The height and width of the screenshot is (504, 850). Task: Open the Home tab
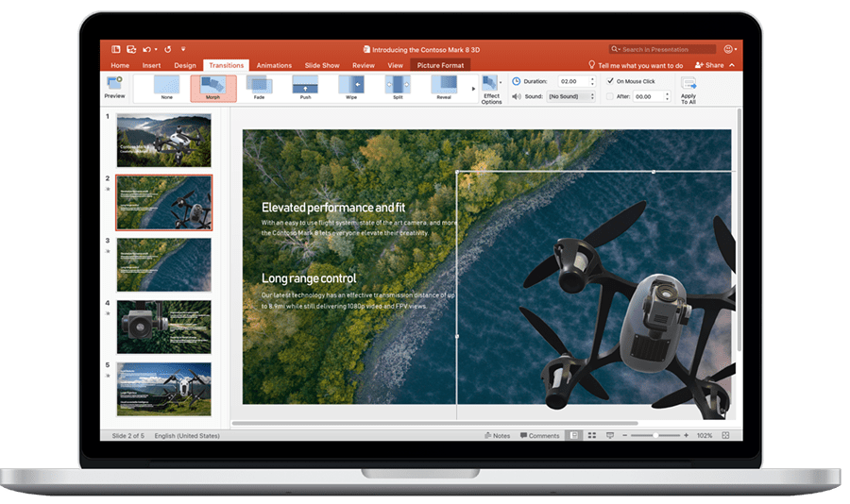point(120,65)
